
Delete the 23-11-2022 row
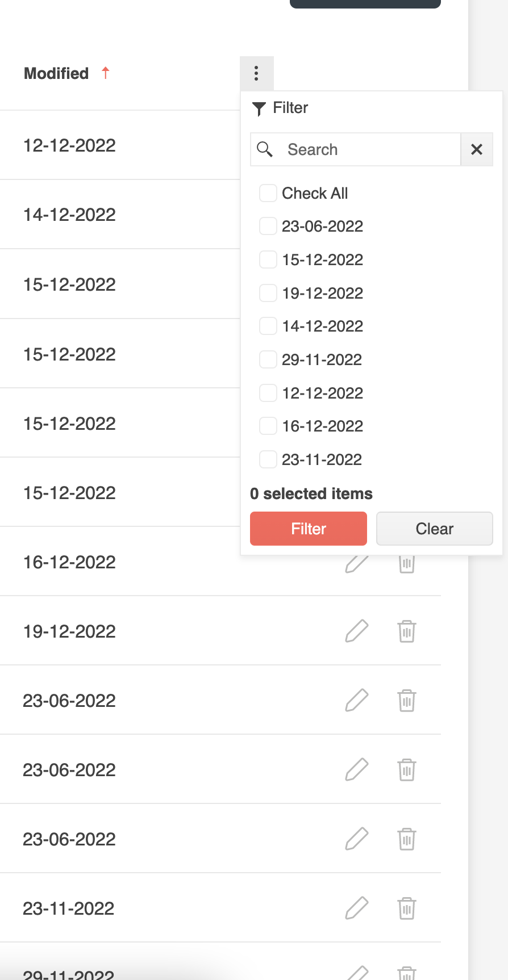tap(407, 908)
